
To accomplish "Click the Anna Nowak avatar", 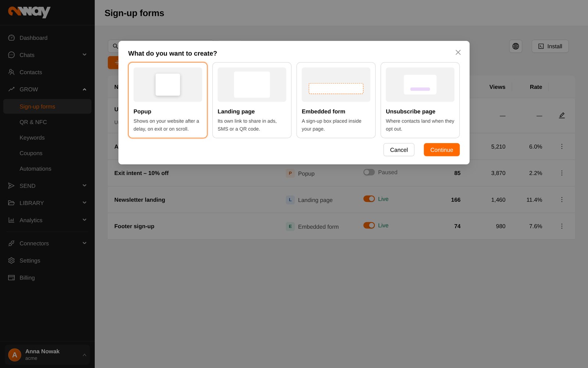I will (15, 355).
